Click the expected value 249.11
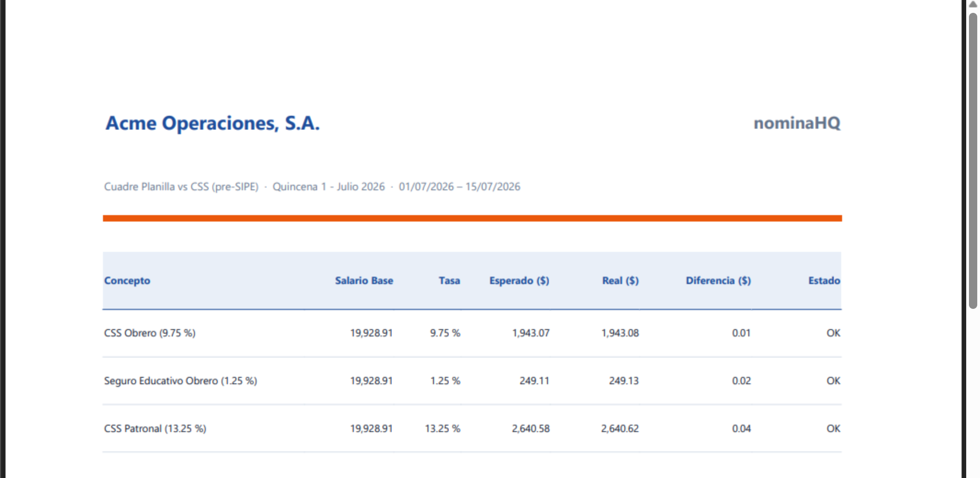Viewport: 980px width, 478px height. click(534, 381)
